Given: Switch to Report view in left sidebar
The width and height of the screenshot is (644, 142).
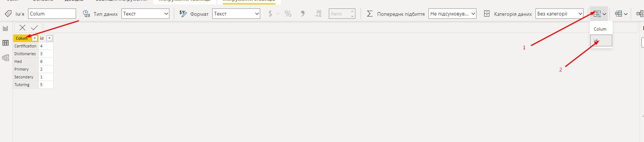Looking at the screenshot, I should [6, 28].
